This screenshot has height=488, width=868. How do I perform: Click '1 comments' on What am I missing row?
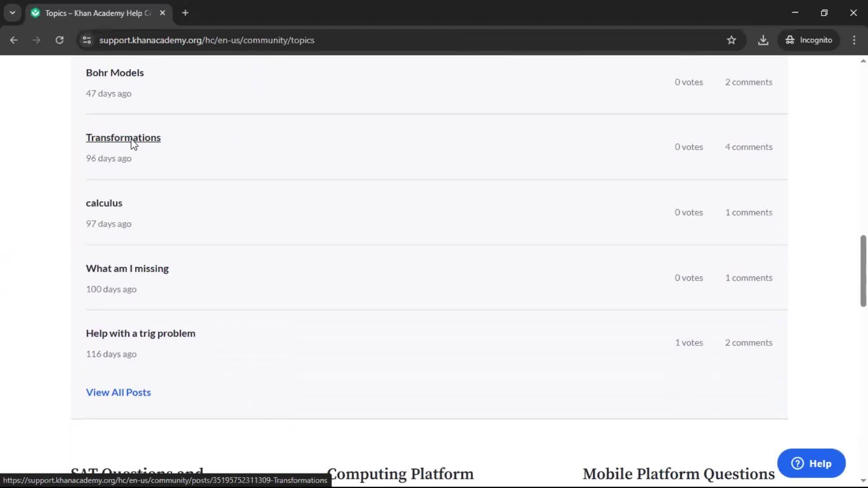point(749,278)
